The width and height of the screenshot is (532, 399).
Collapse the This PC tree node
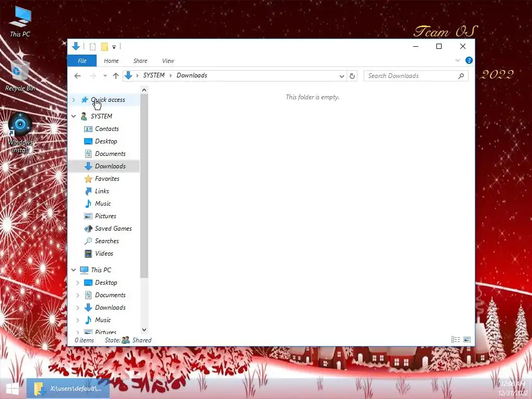[x=74, y=270]
